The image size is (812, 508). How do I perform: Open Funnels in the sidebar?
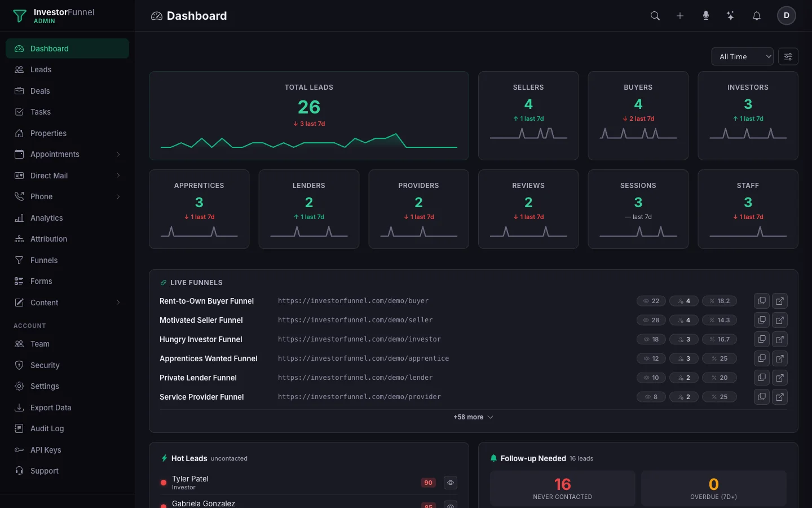coord(67,260)
